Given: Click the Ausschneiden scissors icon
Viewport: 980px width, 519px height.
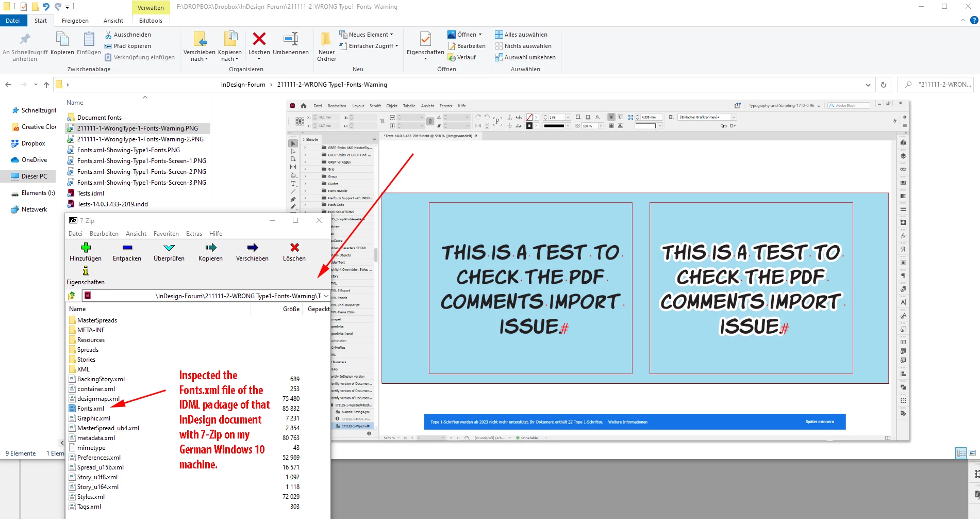Looking at the screenshot, I should 108,35.
